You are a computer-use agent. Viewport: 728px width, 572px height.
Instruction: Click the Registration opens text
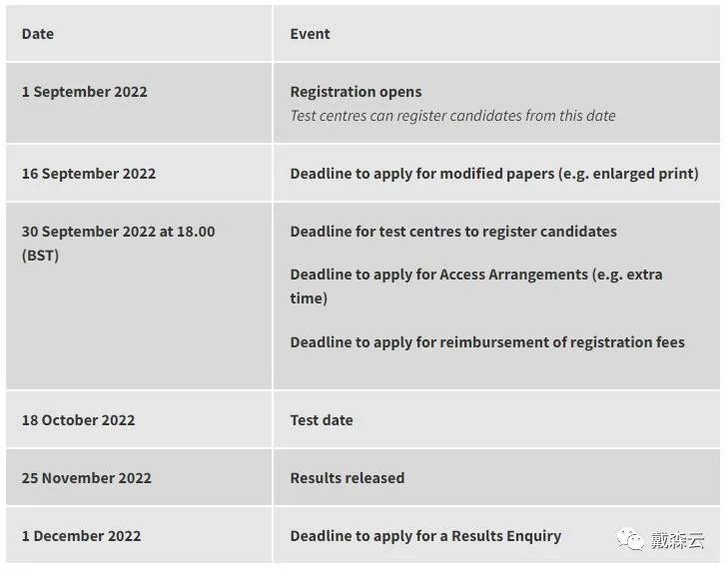(x=356, y=92)
